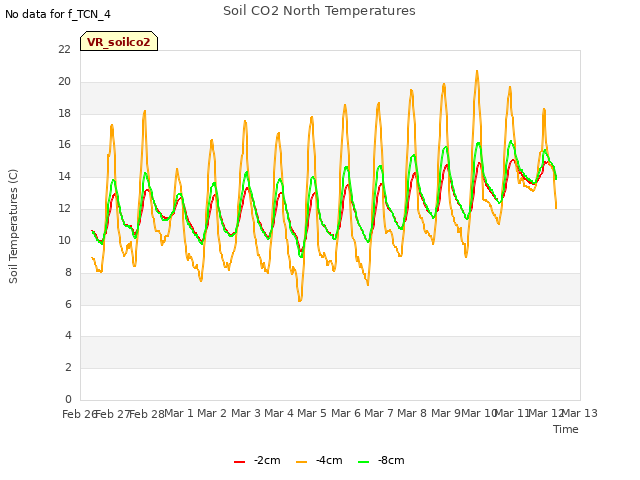
Task: Click the Mar 4 x-axis tick label
Action: tap(279, 413)
